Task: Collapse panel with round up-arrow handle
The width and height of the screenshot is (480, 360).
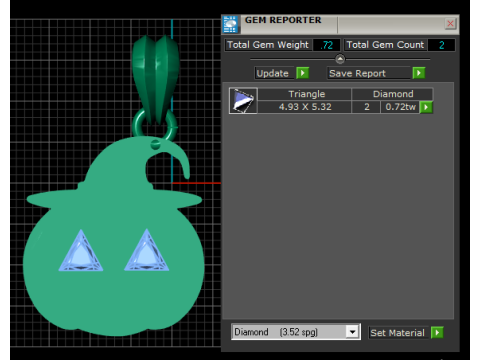Action: pos(340,59)
